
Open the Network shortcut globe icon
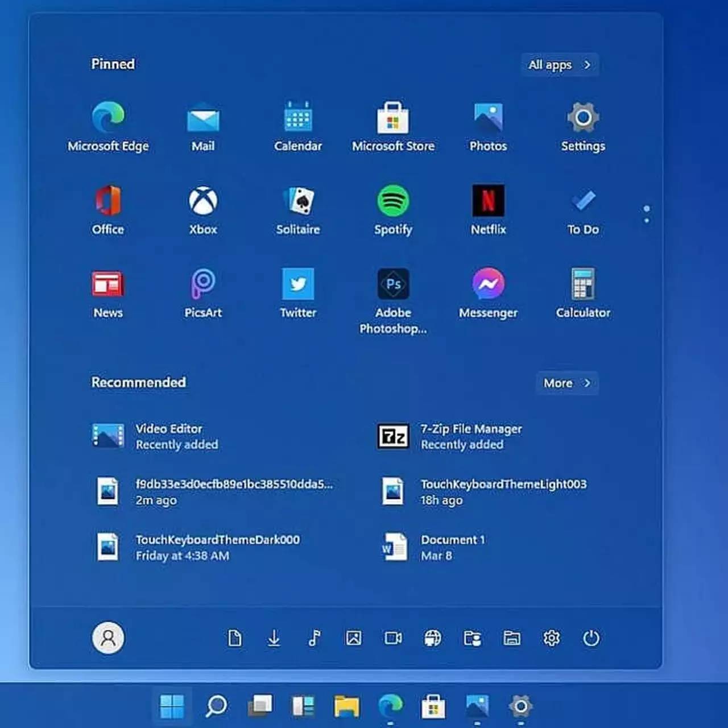click(432, 638)
